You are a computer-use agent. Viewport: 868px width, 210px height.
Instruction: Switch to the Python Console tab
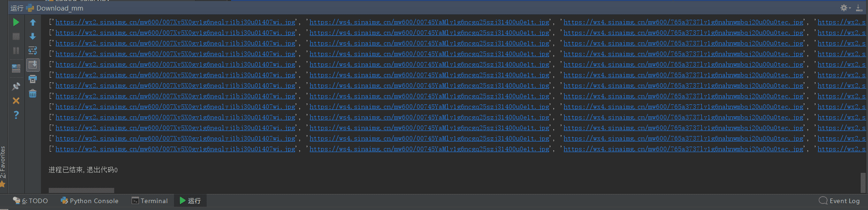[x=90, y=201]
